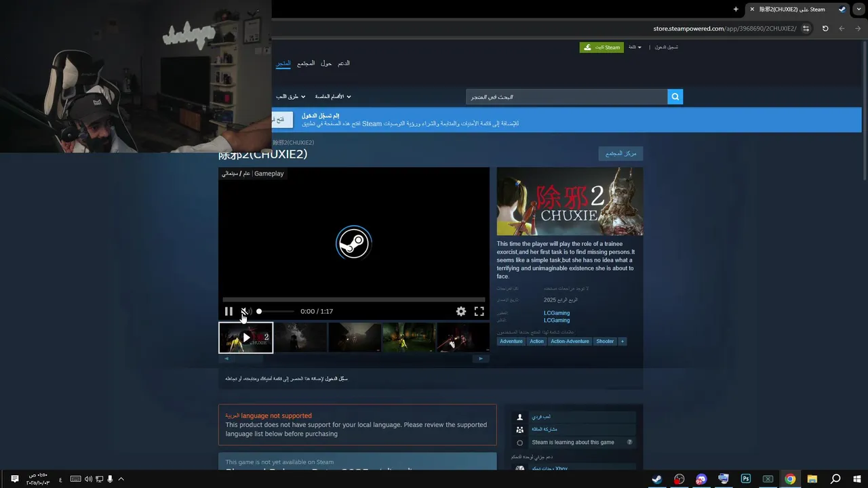This screenshot has height=488, width=868.
Task: Open site information icon in address bar
Action: [x=806, y=28]
